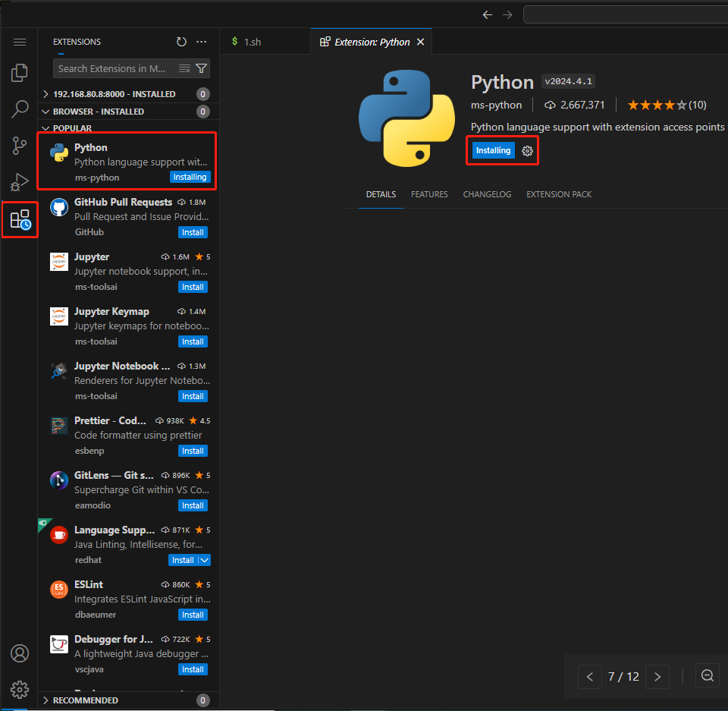Open the Features tab

tap(429, 194)
